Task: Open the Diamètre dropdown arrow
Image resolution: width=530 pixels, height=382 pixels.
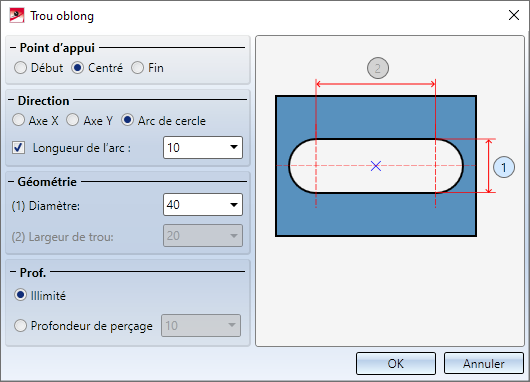Action: (234, 205)
